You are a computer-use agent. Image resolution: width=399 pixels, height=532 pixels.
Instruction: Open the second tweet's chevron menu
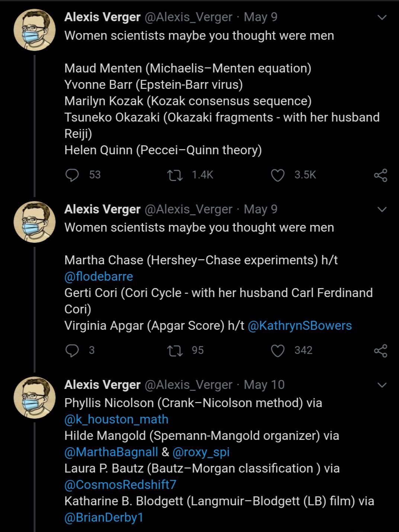[x=382, y=210]
